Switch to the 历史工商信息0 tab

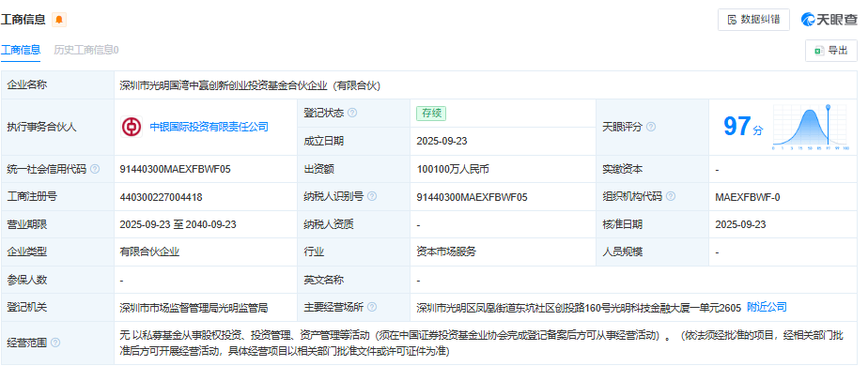[85, 50]
